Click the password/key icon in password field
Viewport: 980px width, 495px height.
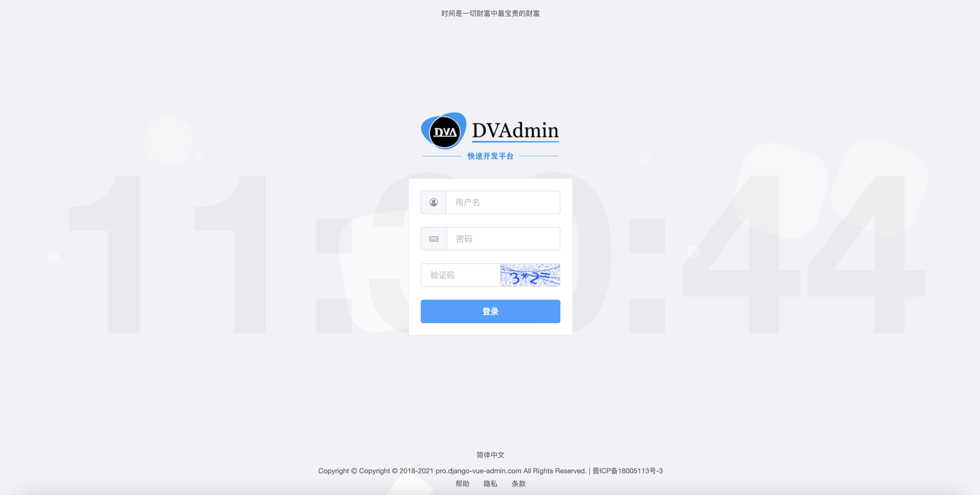pos(434,239)
